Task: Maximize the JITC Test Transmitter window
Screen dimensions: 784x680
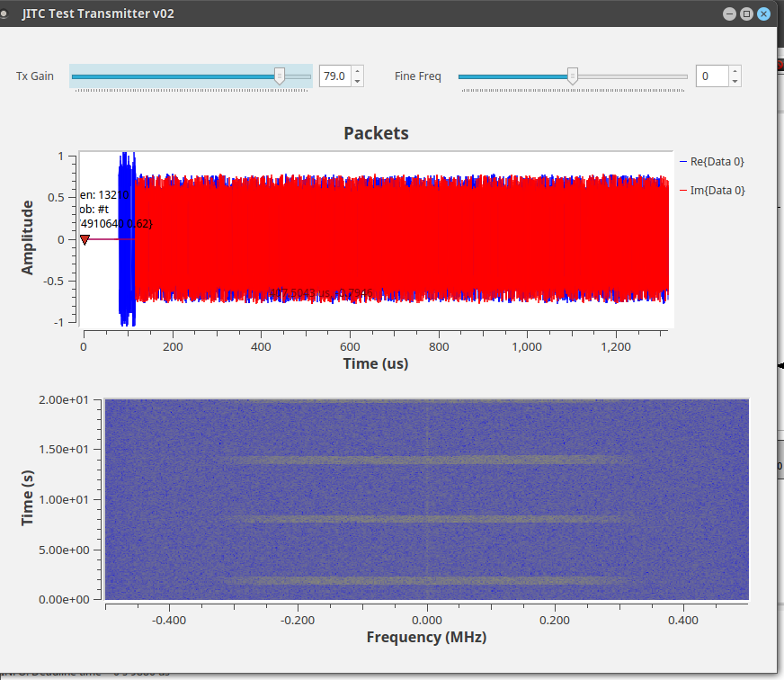Action: (x=746, y=13)
